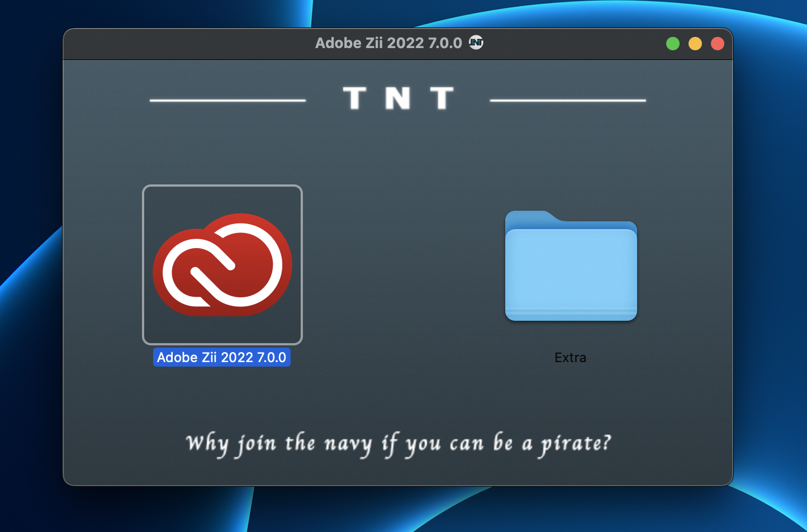Click the highlighted 'Adobe Zii 2022 7.0.0' file name
807x532 pixels.
(222, 358)
